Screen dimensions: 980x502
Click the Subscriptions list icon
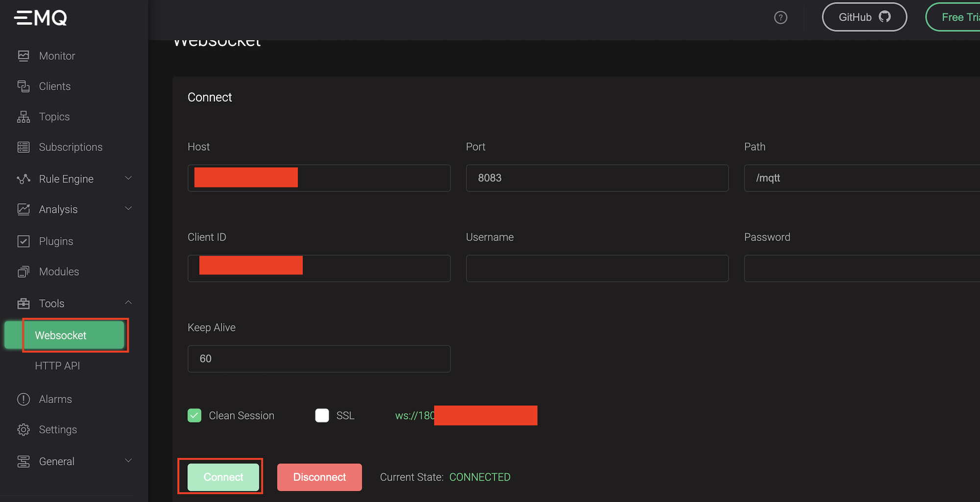[x=23, y=147]
